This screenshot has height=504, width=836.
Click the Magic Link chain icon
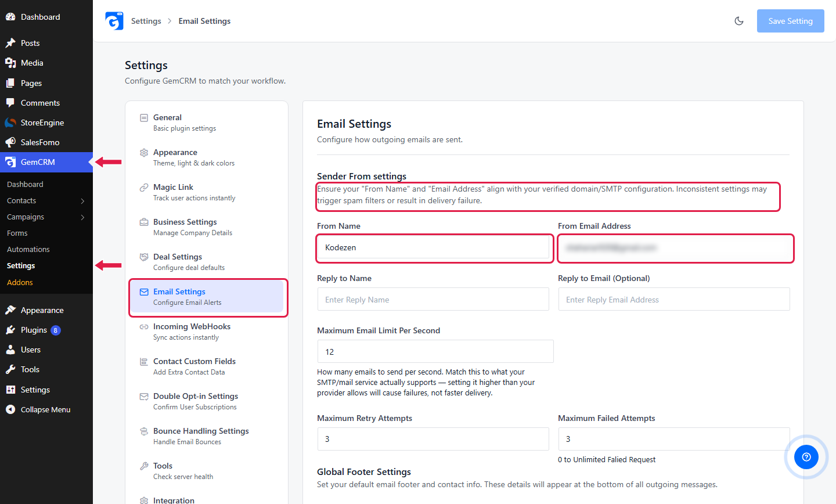coord(144,188)
